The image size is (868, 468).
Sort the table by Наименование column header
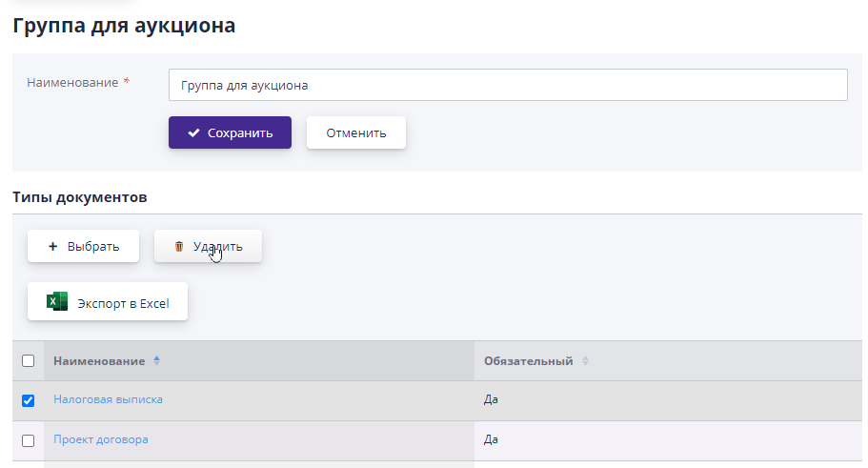coord(99,361)
